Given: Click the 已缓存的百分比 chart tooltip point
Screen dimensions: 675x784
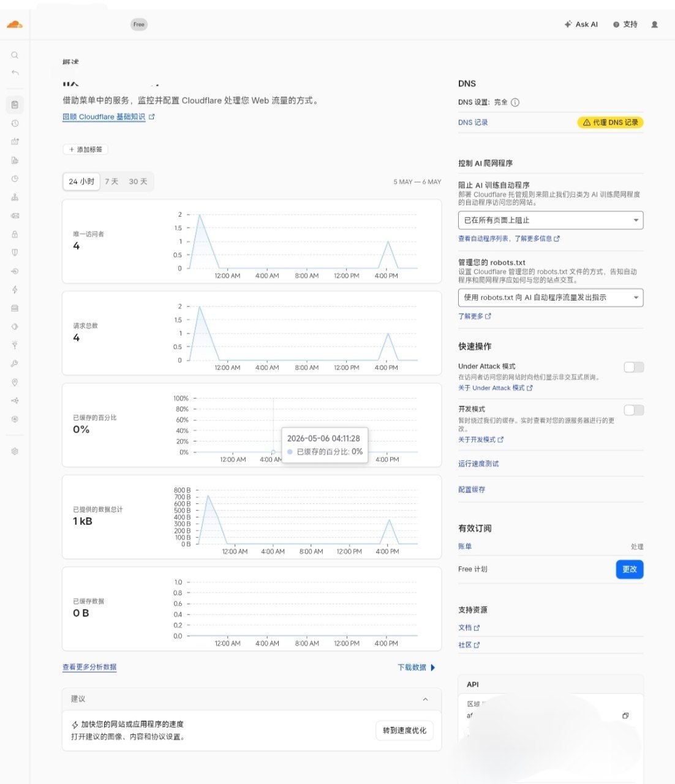Looking at the screenshot, I should (x=273, y=452).
